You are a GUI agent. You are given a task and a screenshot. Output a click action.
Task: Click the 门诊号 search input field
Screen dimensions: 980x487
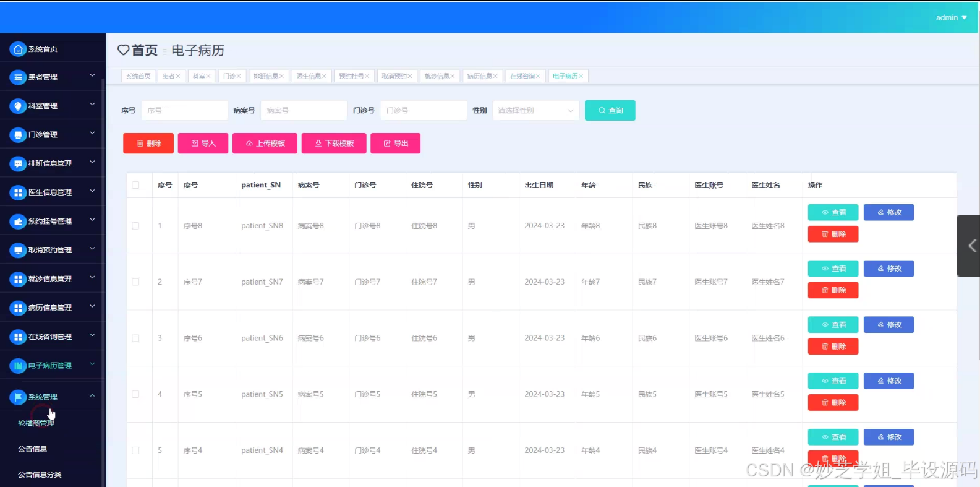pyautogui.click(x=424, y=110)
